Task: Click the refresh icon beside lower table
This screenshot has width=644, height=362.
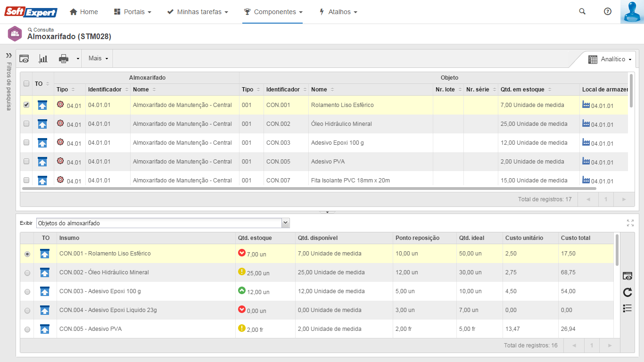Action: point(627,292)
